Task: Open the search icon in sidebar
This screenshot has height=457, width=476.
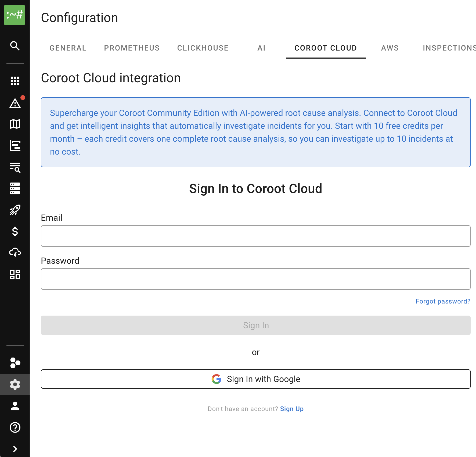Action: coord(15,46)
